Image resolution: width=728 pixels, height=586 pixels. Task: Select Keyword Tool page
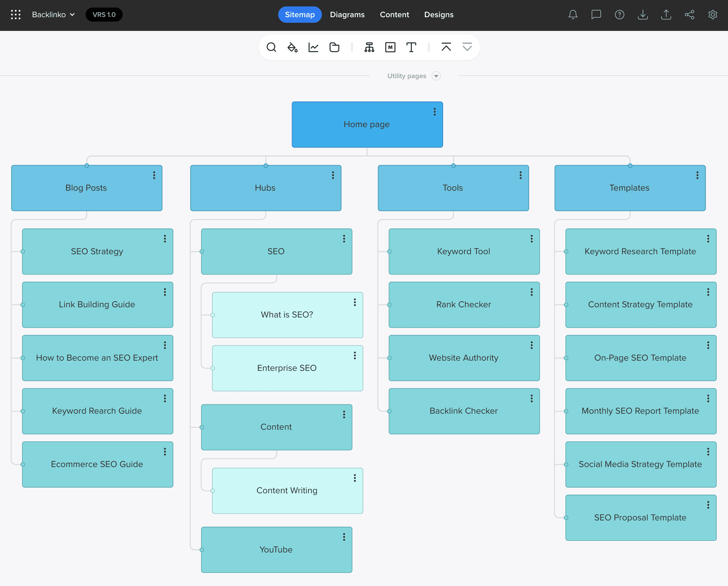[464, 251]
